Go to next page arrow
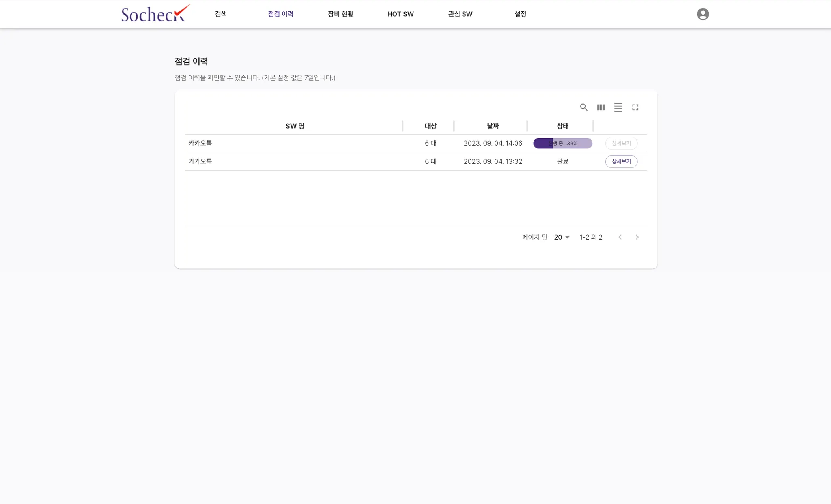The width and height of the screenshot is (831, 504). coord(637,237)
